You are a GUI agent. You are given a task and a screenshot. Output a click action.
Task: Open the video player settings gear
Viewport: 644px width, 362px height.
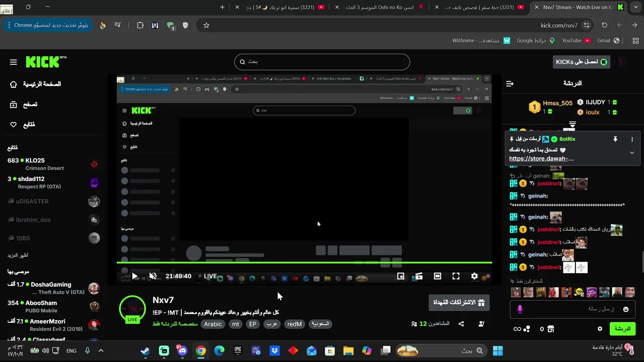pyautogui.click(x=474, y=276)
